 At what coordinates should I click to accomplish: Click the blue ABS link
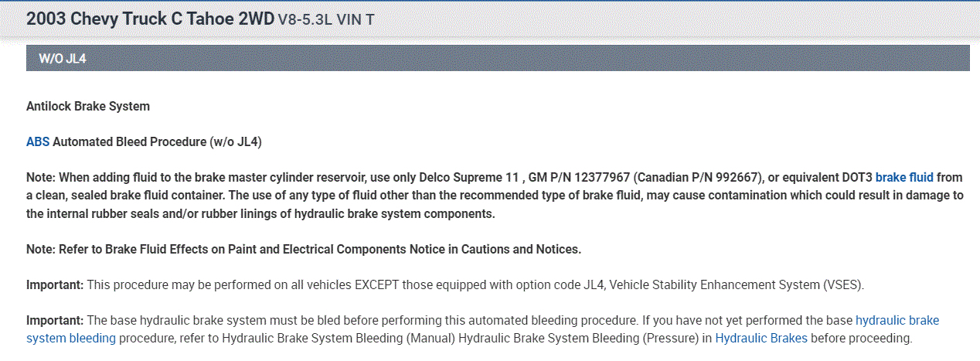tap(37, 142)
